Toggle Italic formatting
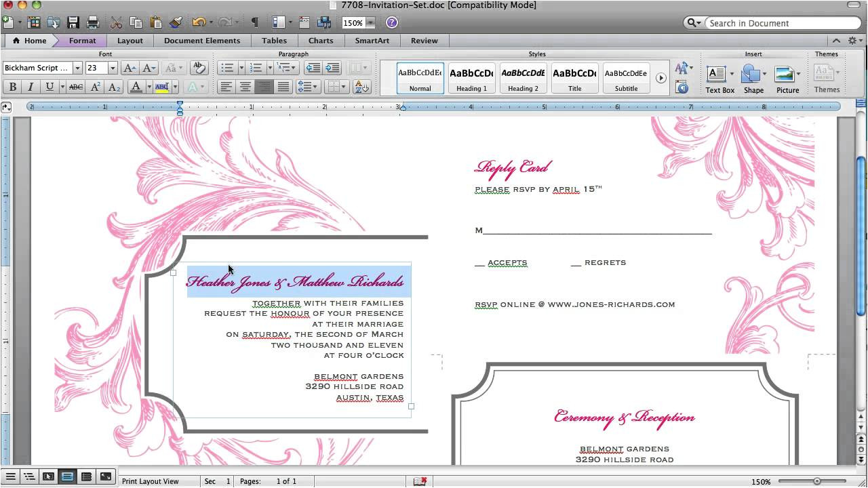 (31, 87)
